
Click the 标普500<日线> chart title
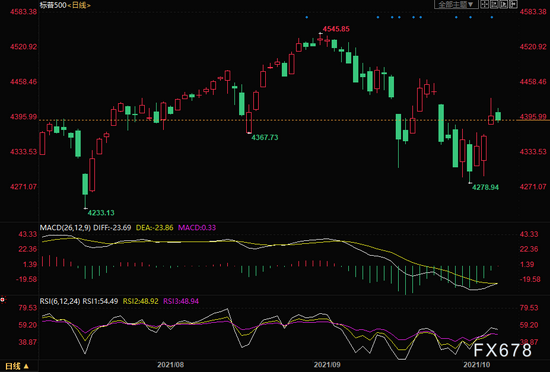pos(65,5)
